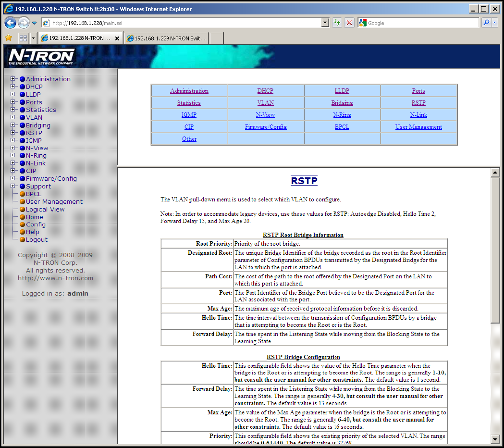
Task: Open the VLAN link in the table
Action: [x=266, y=103]
